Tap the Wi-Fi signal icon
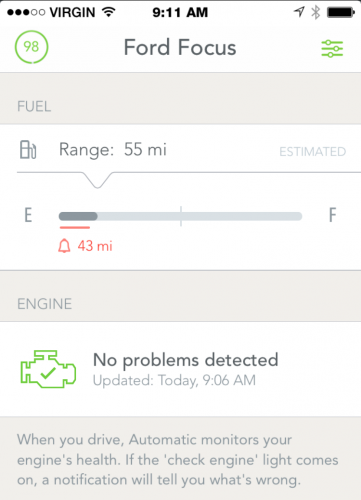The image size is (361, 500). coord(109,12)
